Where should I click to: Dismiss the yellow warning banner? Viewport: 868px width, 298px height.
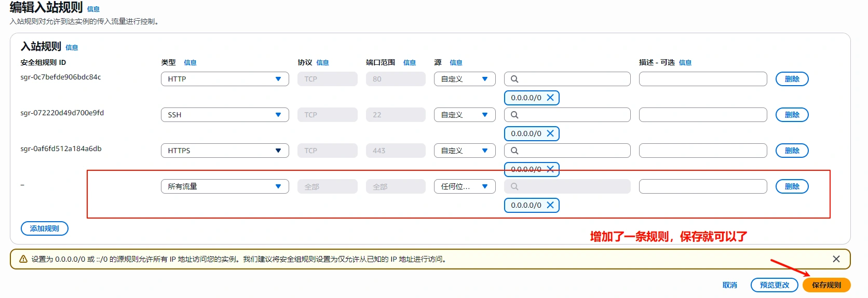pos(836,259)
